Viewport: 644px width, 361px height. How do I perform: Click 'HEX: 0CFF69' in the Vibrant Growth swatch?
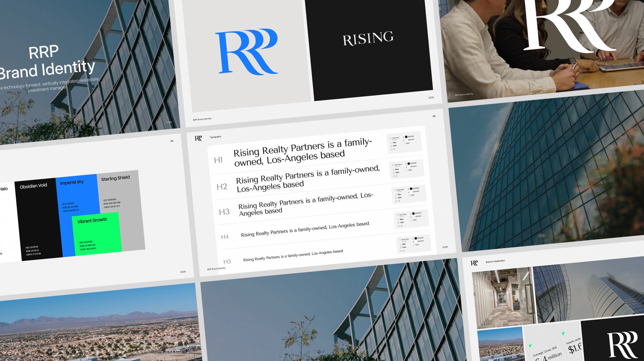(x=86, y=242)
